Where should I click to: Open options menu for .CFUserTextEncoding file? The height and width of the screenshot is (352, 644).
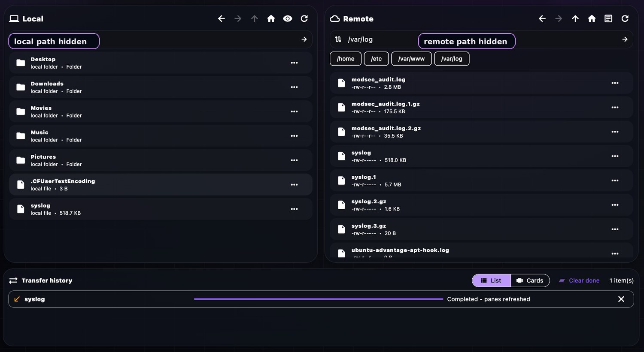point(294,185)
